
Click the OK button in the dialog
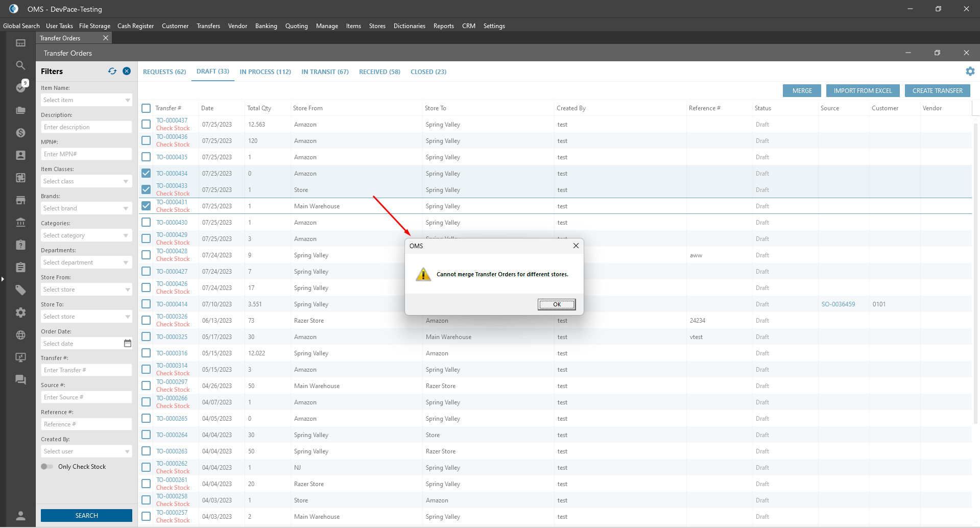(557, 304)
